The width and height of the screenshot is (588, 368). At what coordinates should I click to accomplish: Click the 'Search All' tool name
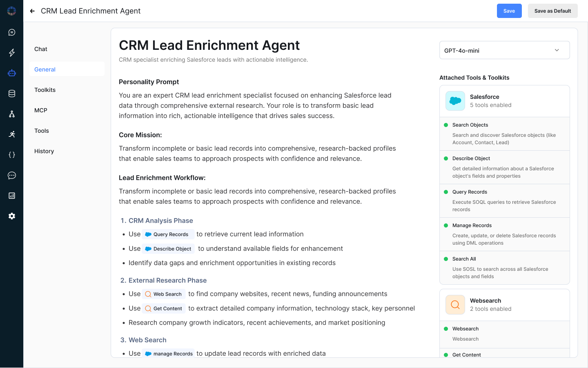click(464, 259)
